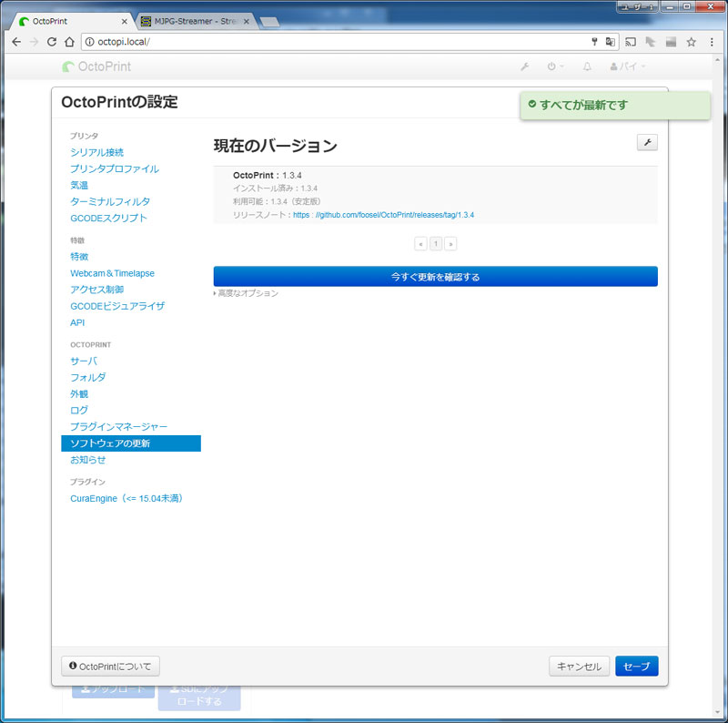This screenshot has height=723, width=728.
Task: Click the previous page « button
Action: tap(420, 243)
